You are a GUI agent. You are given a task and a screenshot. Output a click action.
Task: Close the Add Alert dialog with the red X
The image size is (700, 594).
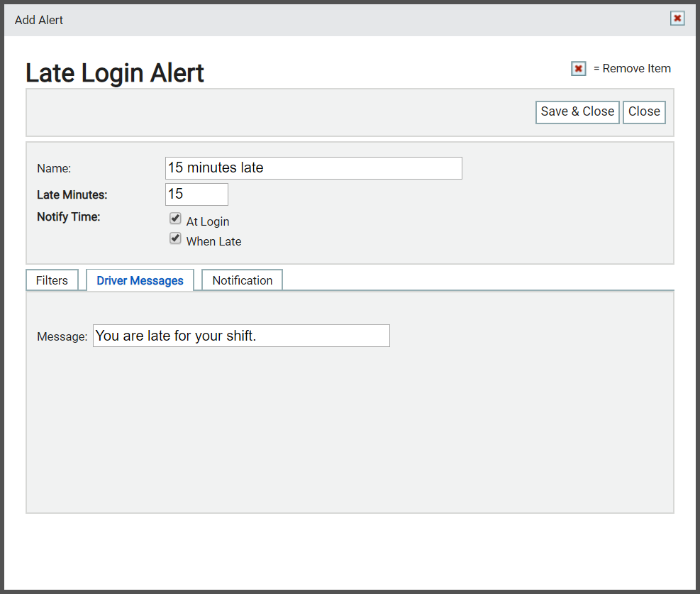point(677,18)
